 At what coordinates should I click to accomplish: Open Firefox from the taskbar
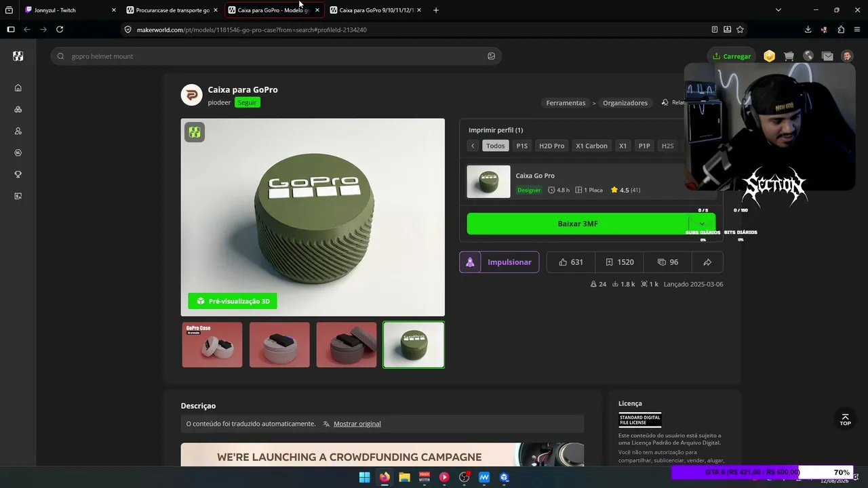click(x=384, y=477)
